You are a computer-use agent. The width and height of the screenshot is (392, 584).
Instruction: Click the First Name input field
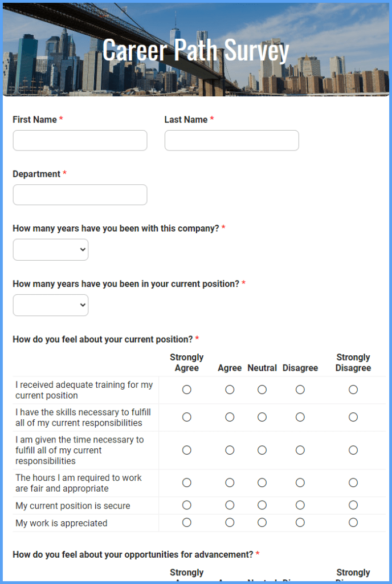(80, 140)
